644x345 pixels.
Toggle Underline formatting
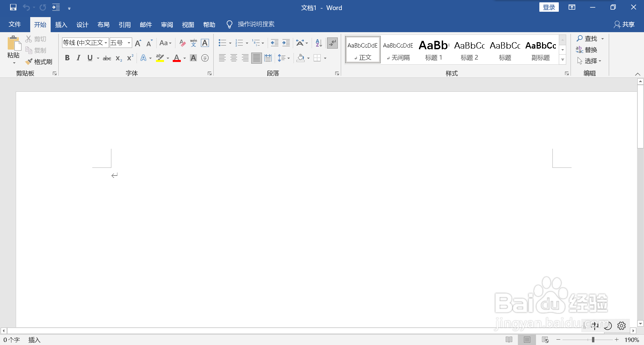pos(90,58)
